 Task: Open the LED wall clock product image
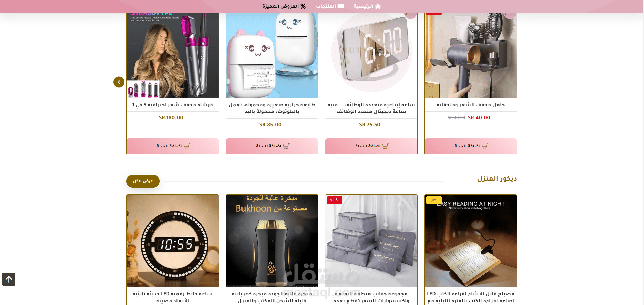(x=172, y=240)
